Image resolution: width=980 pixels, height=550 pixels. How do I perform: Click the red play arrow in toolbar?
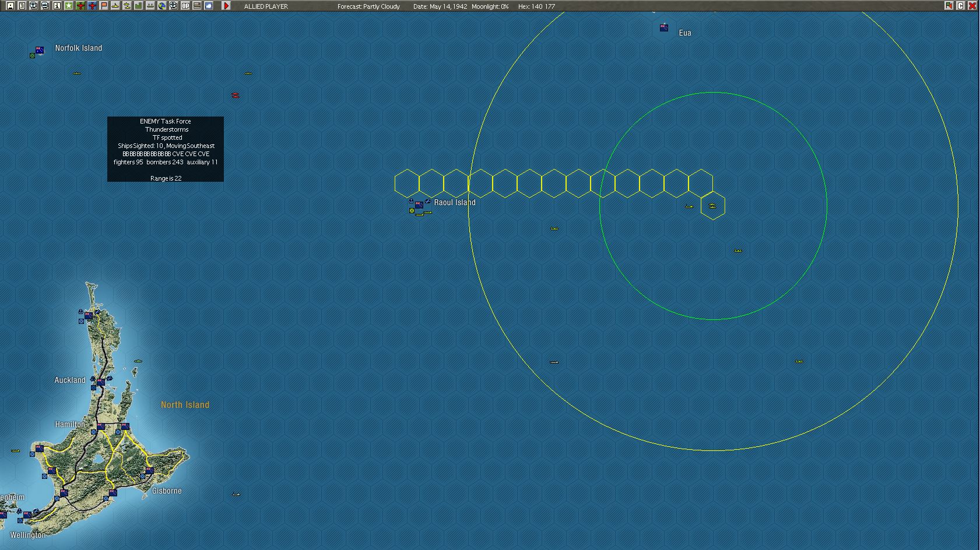pyautogui.click(x=226, y=6)
